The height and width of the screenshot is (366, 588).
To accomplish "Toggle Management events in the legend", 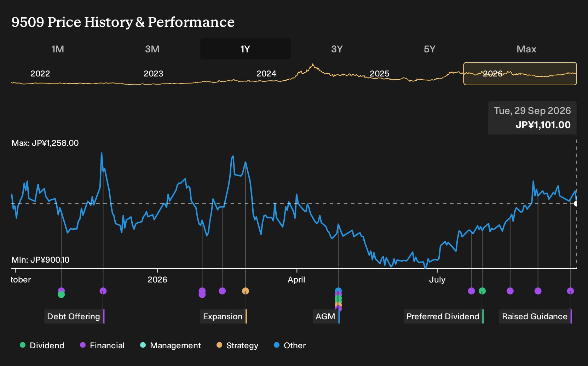I will tap(171, 345).
